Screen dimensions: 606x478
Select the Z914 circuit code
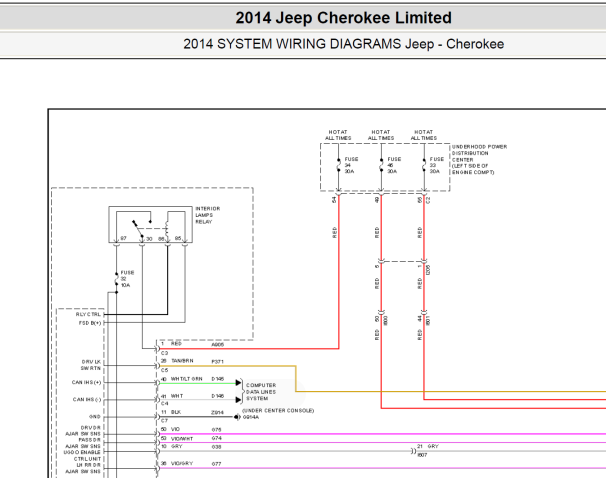coord(218,412)
